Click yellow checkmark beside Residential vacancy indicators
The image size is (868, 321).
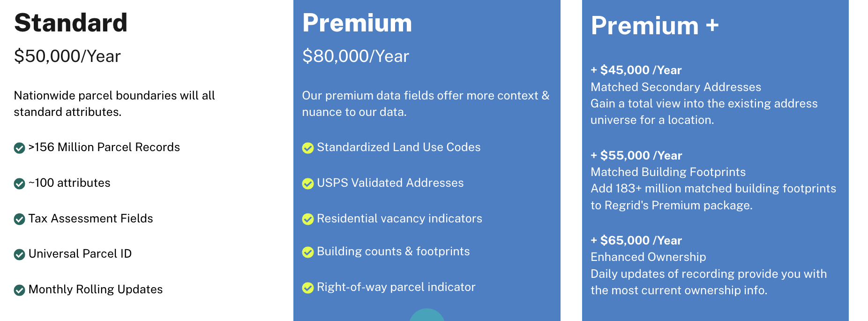pyautogui.click(x=308, y=219)
